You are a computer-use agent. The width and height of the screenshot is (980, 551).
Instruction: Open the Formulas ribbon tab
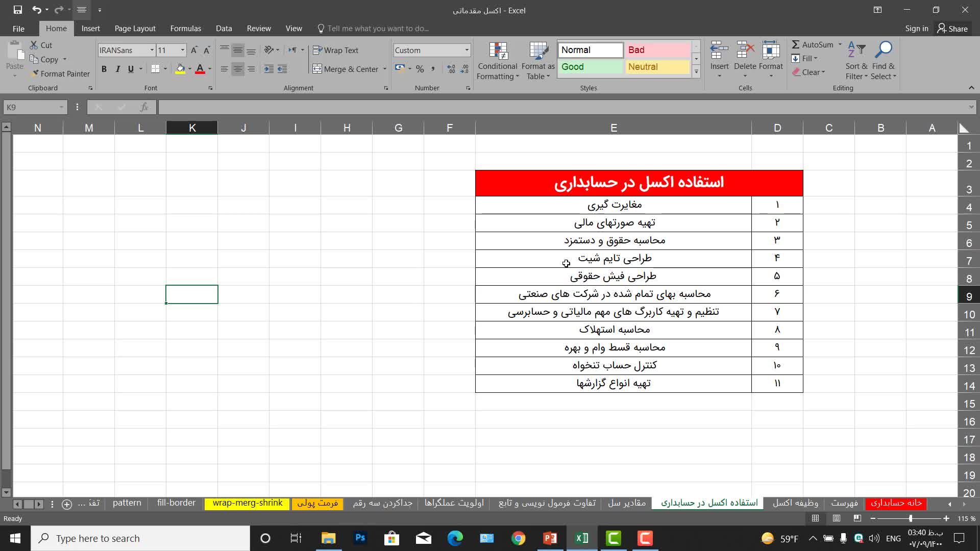(x=185, y=29)
